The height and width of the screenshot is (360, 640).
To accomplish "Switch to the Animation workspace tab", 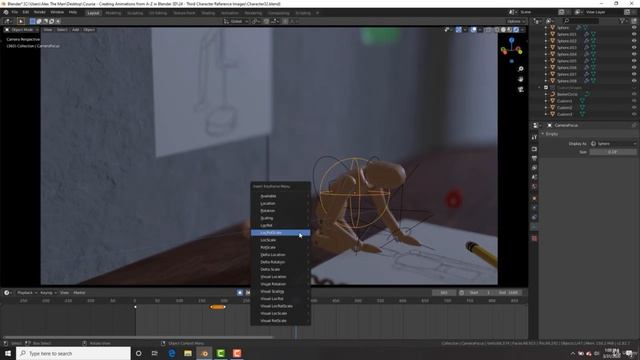I will (x=229, y=13).
